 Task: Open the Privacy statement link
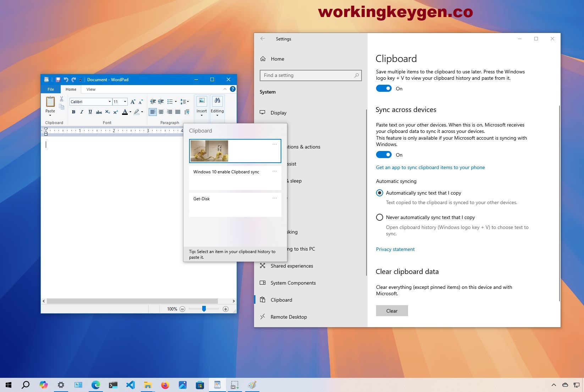pos(395,249)
